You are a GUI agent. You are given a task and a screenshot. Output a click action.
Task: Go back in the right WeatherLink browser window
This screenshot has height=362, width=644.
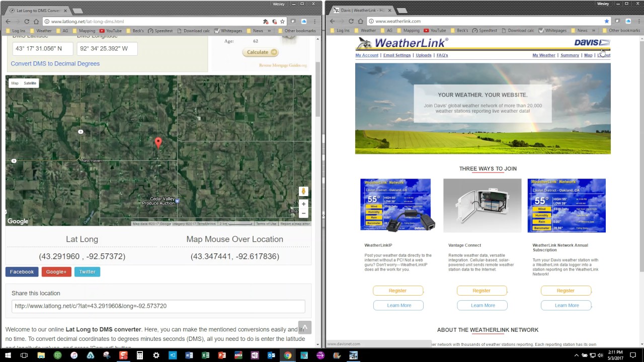click(333, 21)
